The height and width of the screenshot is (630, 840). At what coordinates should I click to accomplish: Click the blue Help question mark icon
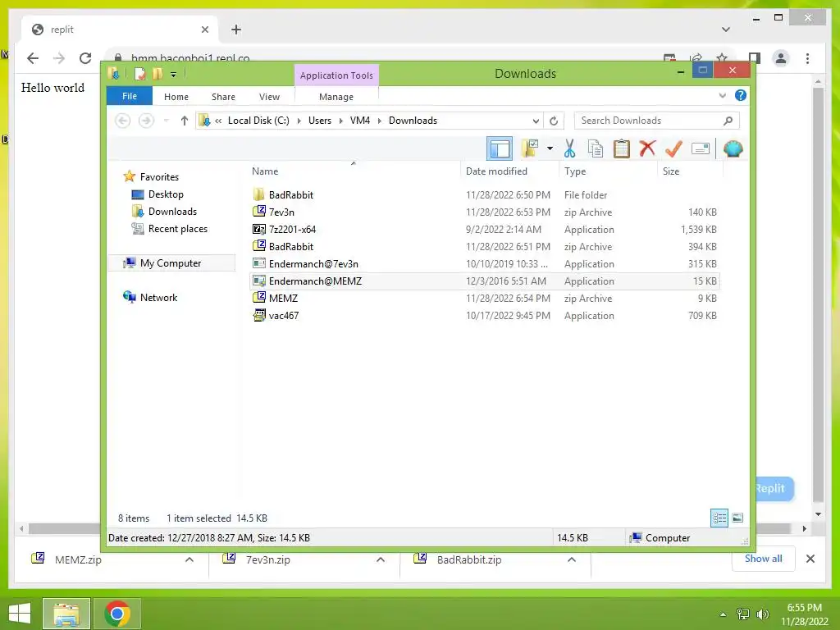click(741, 95)
